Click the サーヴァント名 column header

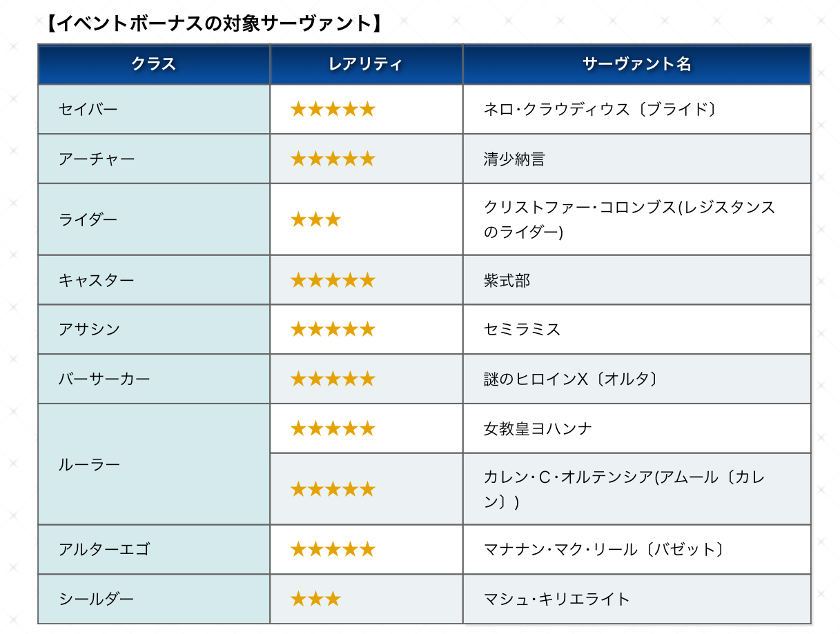click(x=636, y=64)
